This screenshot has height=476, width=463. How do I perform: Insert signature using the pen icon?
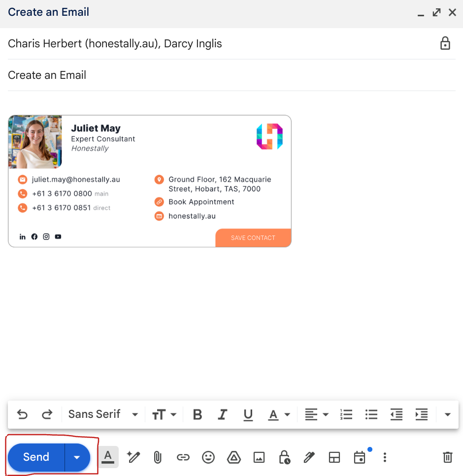309,457
